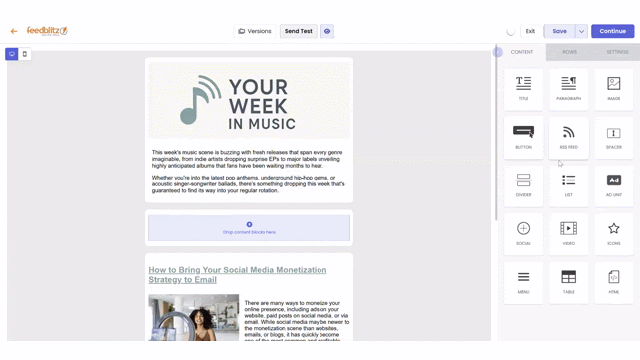This screenshot has height=360, width=640.
Task: Click the Send Test button
Action: pos(298,31)
